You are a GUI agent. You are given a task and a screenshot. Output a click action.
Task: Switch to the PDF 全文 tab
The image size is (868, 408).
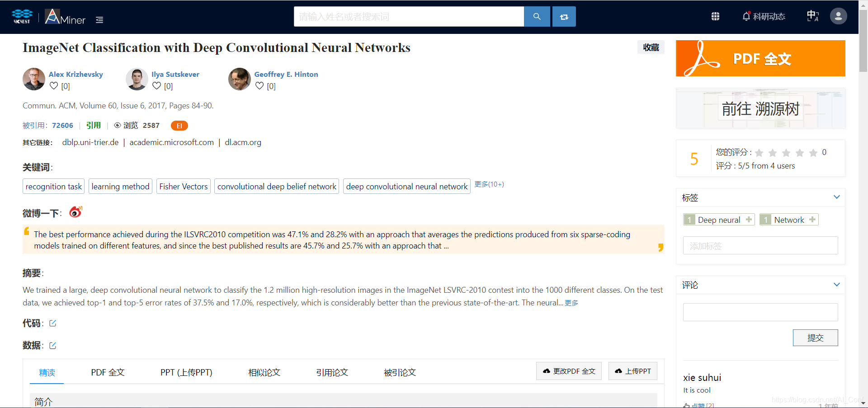tap(108, 372)
